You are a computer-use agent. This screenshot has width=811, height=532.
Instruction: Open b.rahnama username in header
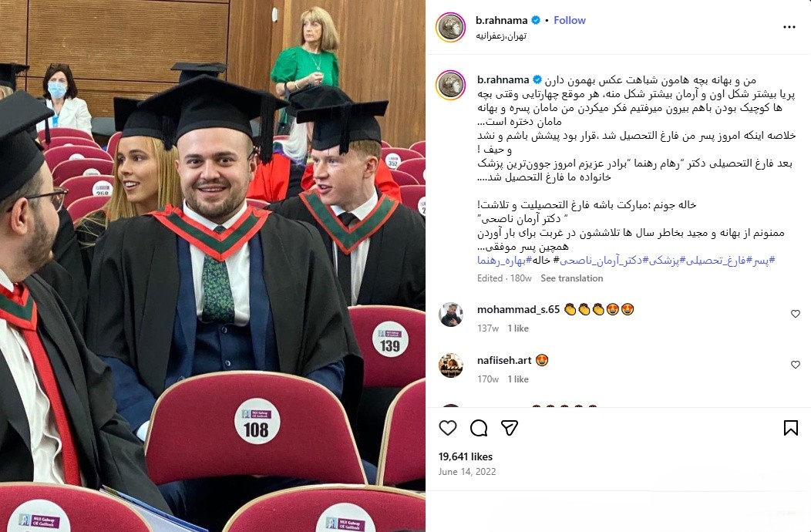click(x=501, y=20)
